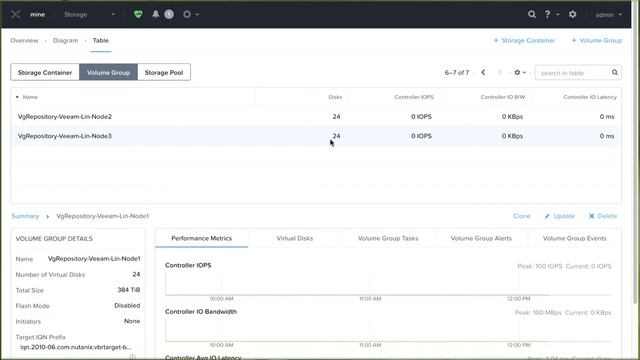Click the alert count badge

pos(169,14)
